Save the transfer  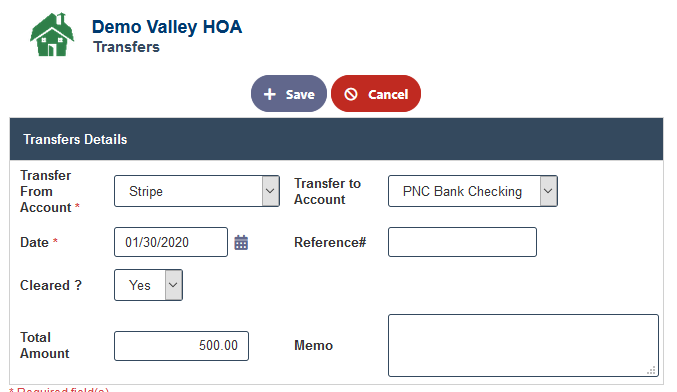(x=289, y=94)
